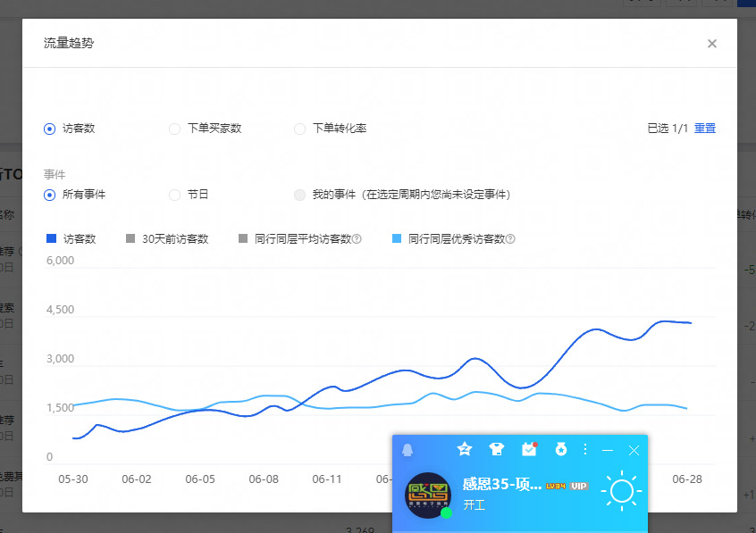Open the shirt dress-up icon
The height and width of the screenshot is (533, 756).
click(497, 450)
